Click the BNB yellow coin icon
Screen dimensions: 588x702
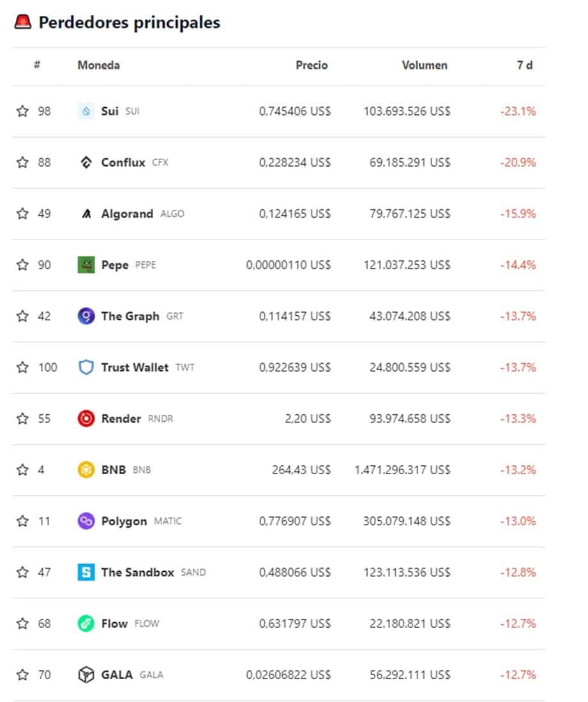[86, 470]
